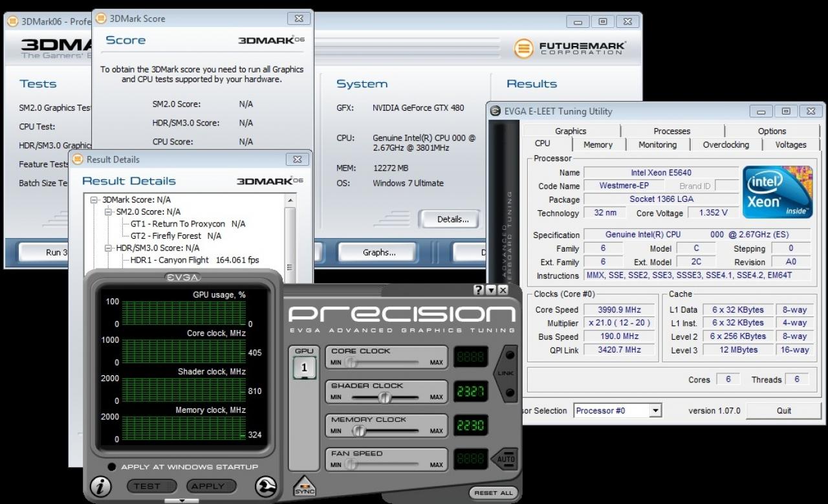Click the Fan Speed slider handle

coord(350,465)
